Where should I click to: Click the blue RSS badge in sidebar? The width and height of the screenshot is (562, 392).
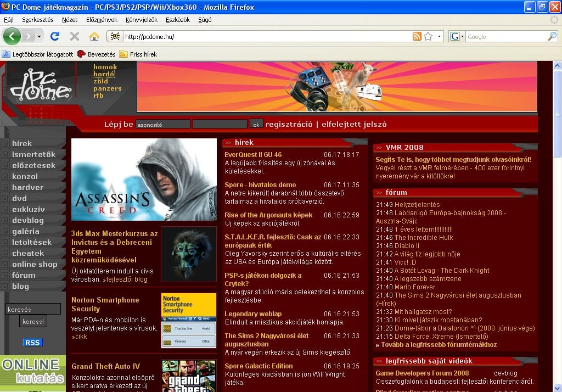pos(32,342)
